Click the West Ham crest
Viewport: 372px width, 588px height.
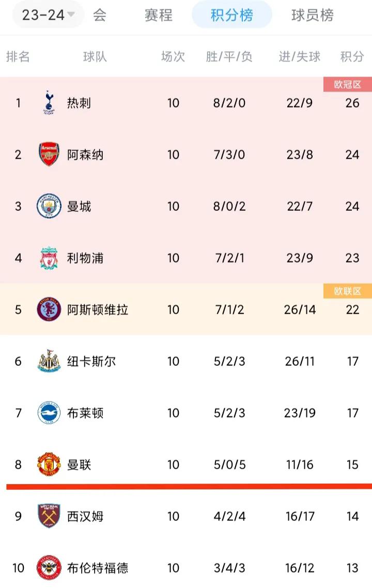49,516
